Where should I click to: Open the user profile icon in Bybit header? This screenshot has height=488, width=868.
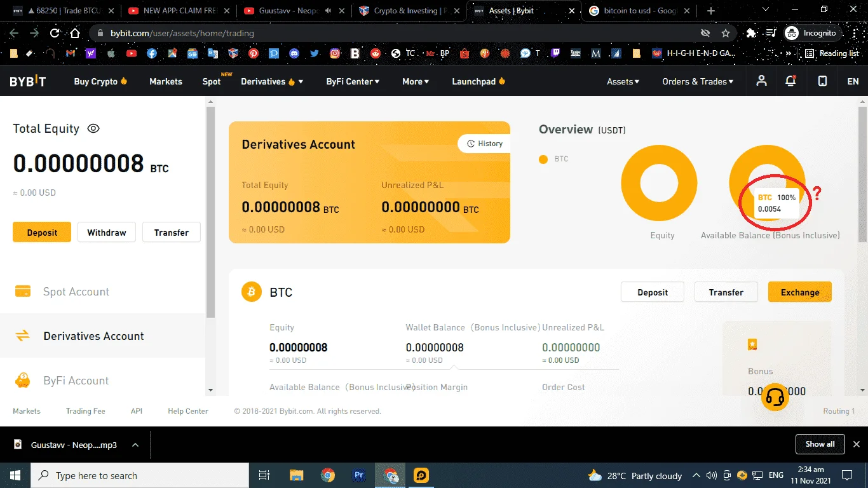(x=761, y=81)
